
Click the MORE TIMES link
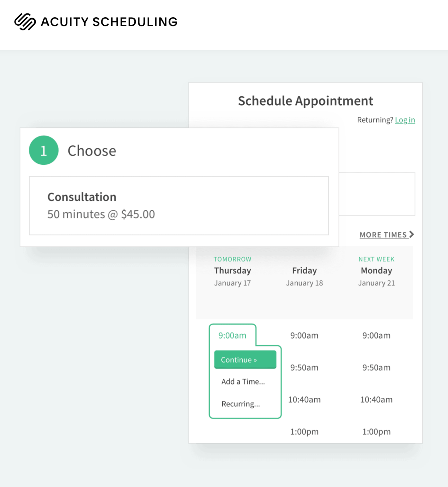tap(387, 235)
